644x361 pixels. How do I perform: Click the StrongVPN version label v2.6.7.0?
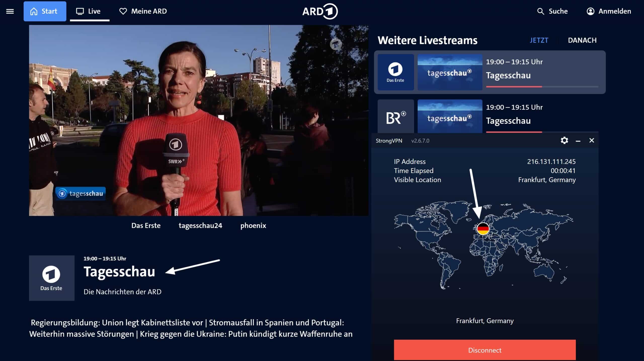420,141
